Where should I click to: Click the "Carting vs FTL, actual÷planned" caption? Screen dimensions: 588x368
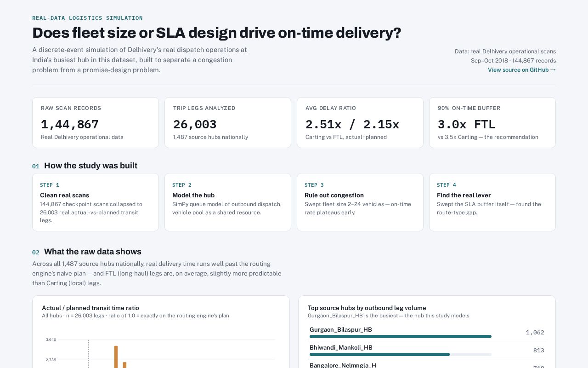click(346, 137)
